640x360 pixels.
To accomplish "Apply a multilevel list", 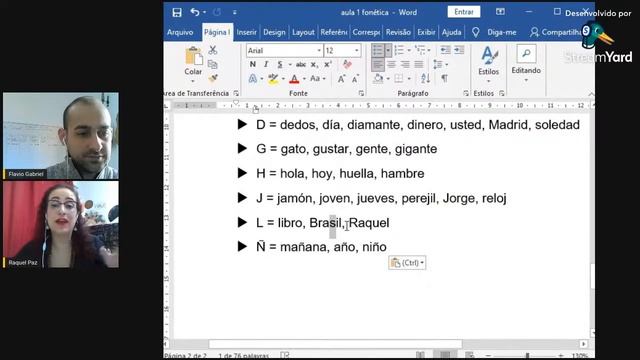I will (x=419, y=50).
